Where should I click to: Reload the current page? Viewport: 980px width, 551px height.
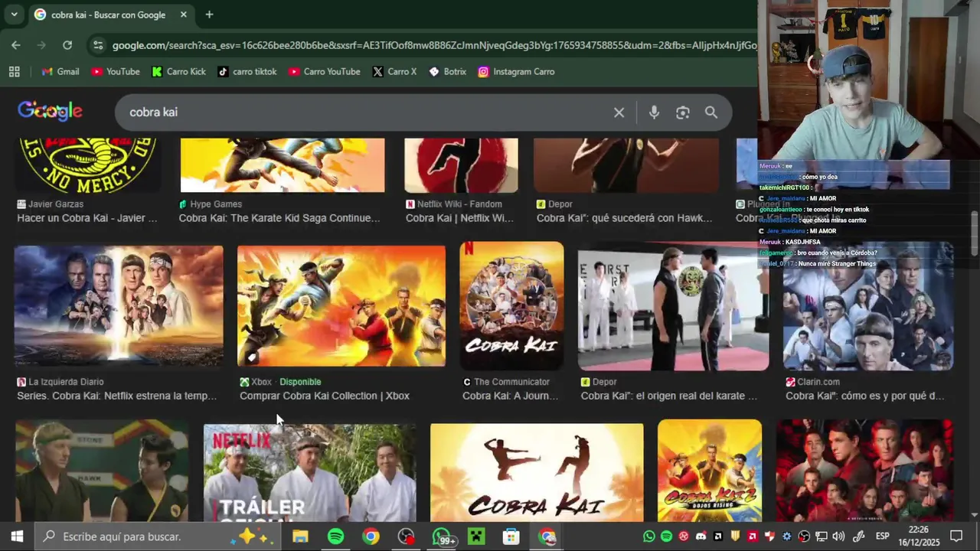tap(67, 45)
